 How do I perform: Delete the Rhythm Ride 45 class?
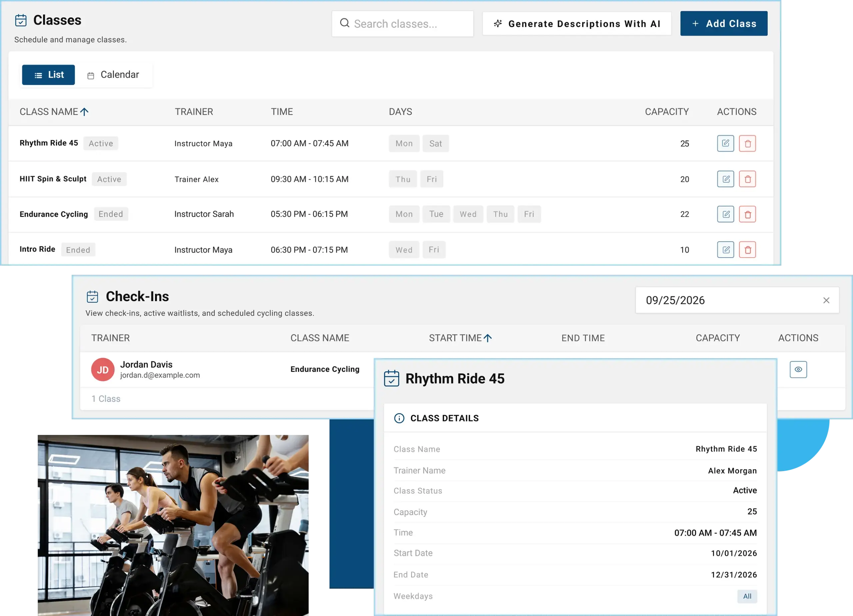[747, 143]
